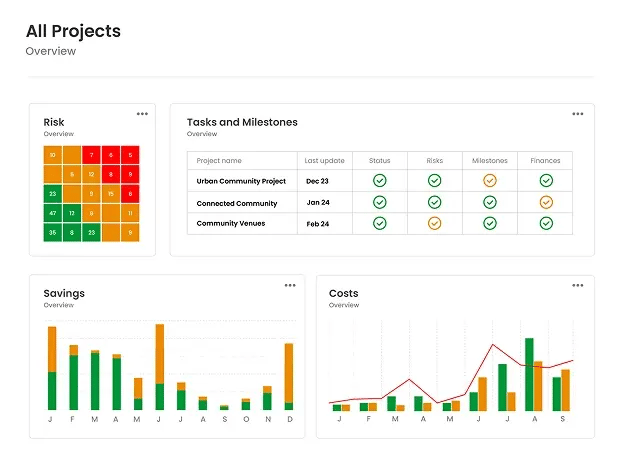Screen dimensions: 622x467
Task: Click the December bar in Savings chart
Action: pos(289,377)
